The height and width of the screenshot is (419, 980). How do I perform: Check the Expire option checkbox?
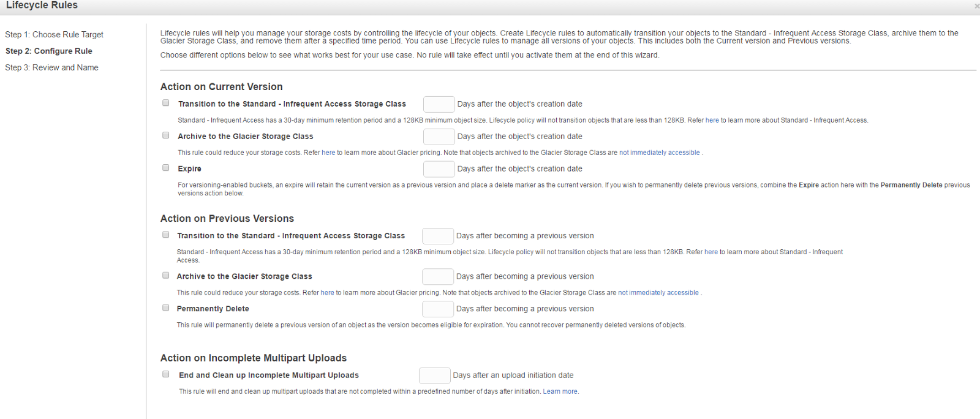[x=165, y=168]
